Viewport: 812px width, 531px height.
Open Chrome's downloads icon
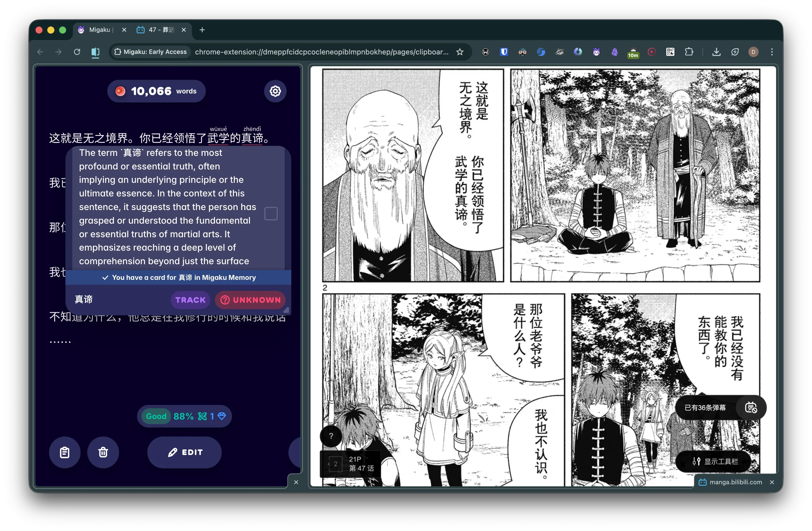tap(716, 52)
